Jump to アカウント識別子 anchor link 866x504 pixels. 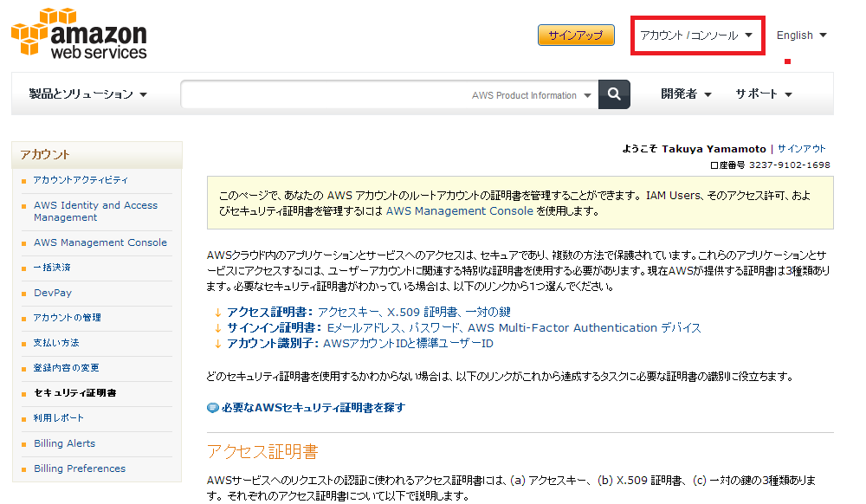[359, 343]
